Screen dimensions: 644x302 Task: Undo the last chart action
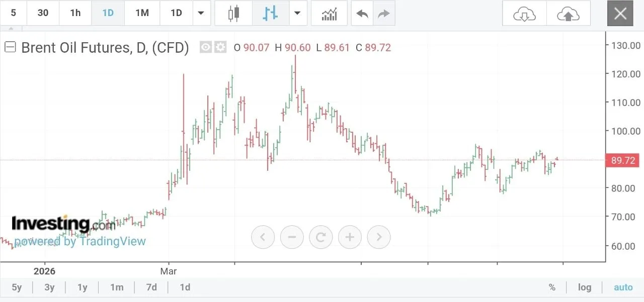coord(362,13)
